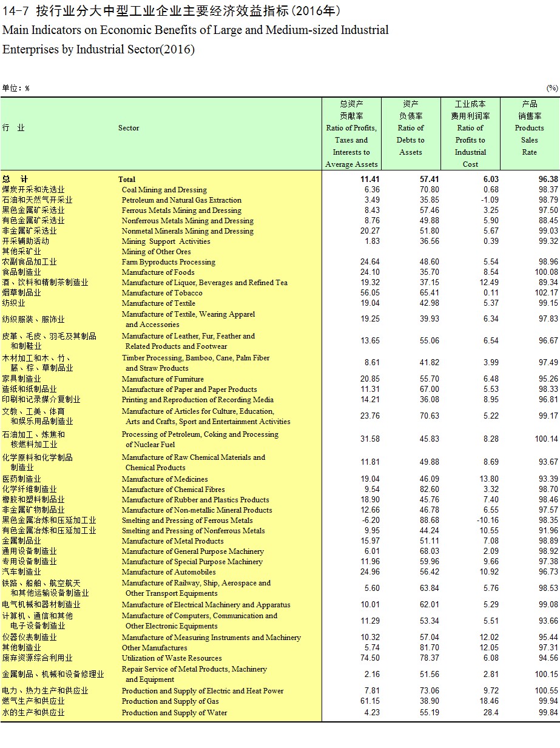560x748 pixels.
Task: Select 'Nonferrous Metals Mining and Dressing' label
Action: click(x=187, y=221)
